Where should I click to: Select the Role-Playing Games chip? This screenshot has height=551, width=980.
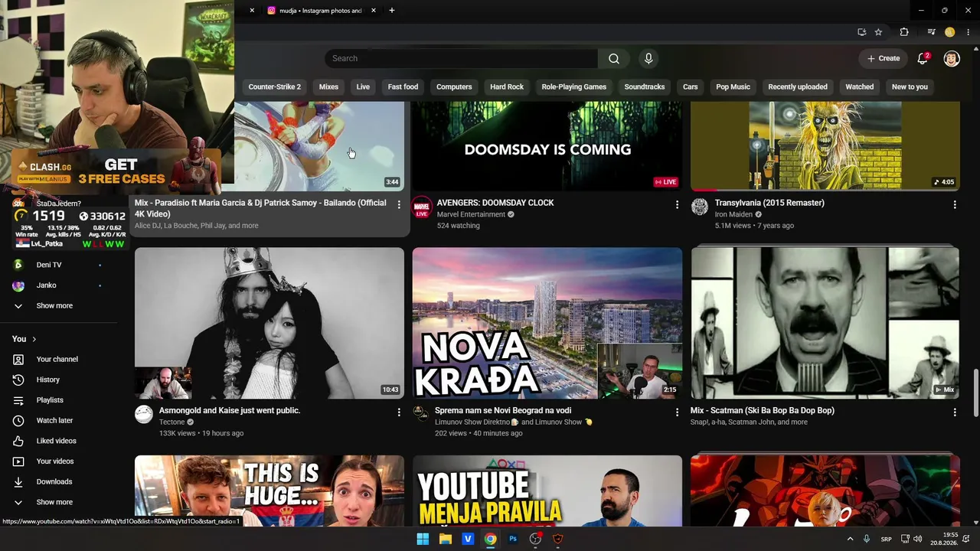(574, 86)
